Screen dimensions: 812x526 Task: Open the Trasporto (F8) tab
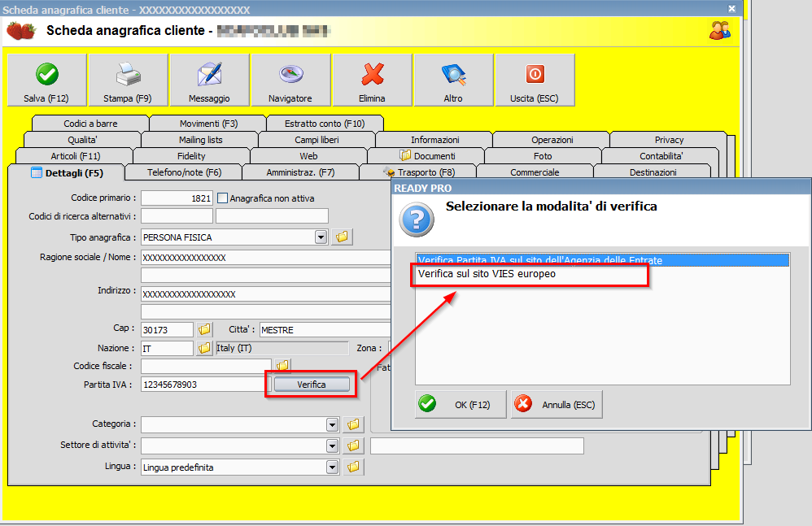click(418, 172)
